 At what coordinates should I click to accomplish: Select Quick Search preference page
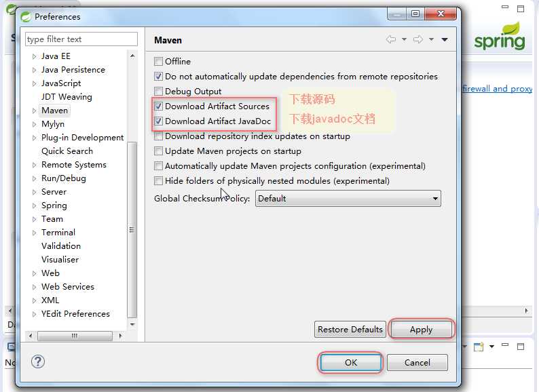pos(67,151)
